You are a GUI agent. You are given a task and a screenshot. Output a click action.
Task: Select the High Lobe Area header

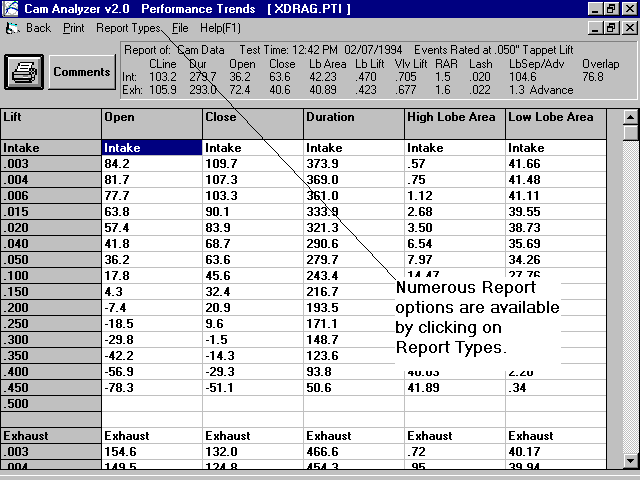click(455, 124)
